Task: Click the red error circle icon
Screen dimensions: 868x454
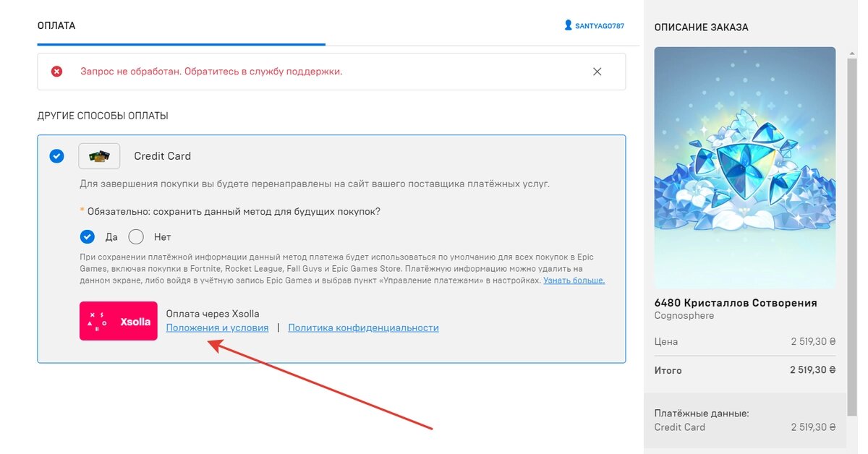Action: [56, 71]
